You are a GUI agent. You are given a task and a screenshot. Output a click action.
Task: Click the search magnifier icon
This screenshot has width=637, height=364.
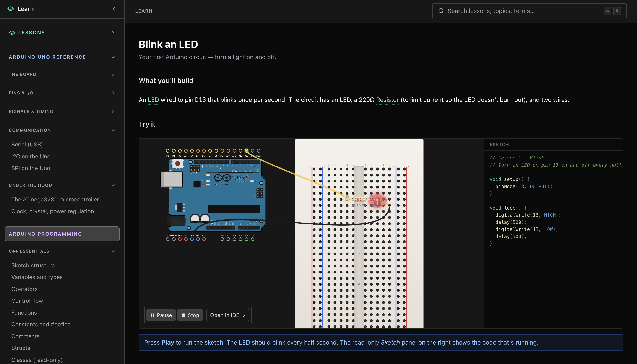click(x=441, y=11)
